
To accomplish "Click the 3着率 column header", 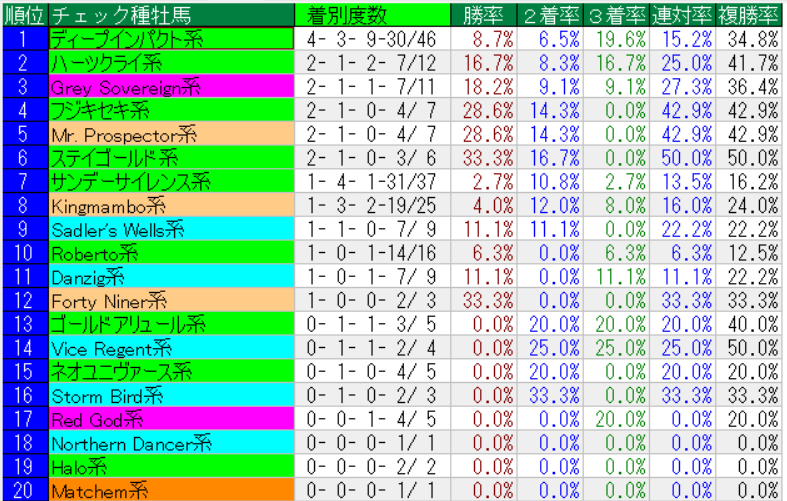I will [616, 14].
